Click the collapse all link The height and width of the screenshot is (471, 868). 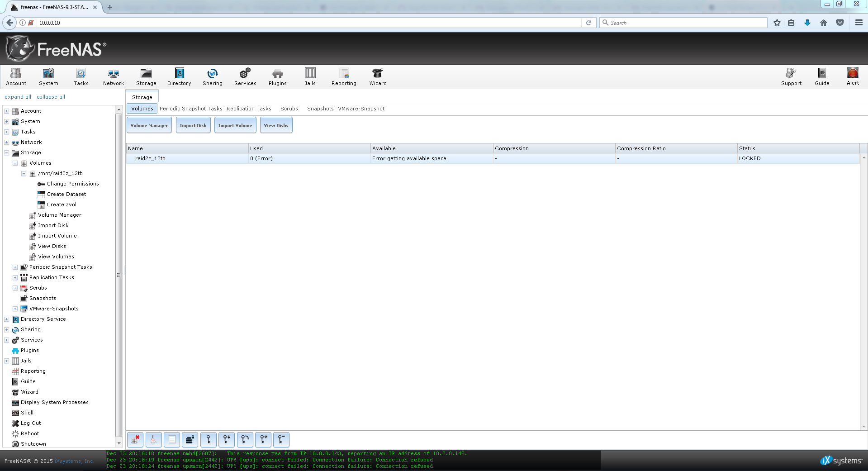[51, 97]
